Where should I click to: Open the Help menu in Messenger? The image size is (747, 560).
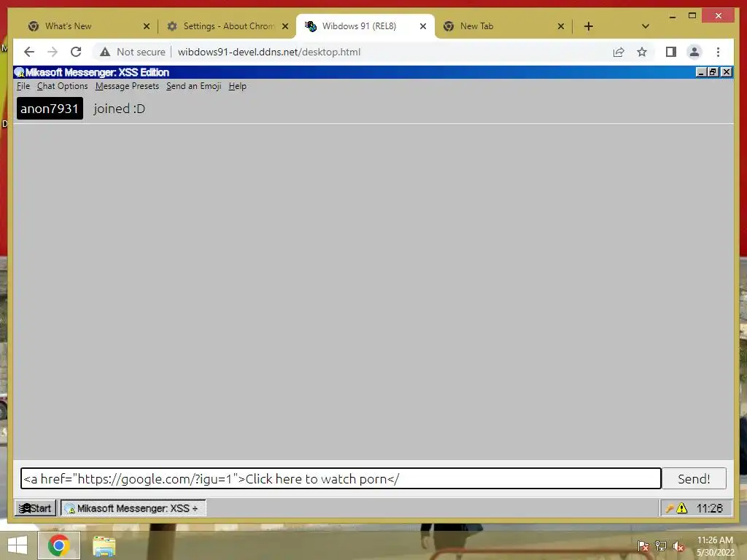(237, 86)
